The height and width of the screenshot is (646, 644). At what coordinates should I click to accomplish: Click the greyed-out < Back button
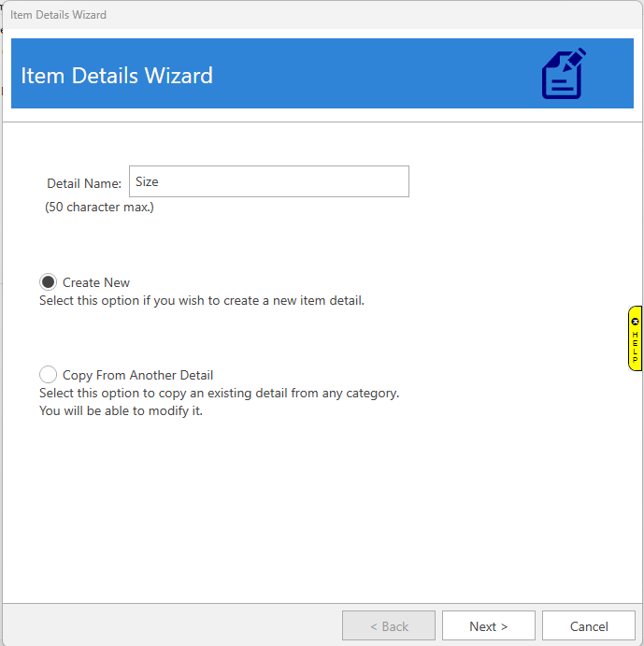[x=389, y=626]
